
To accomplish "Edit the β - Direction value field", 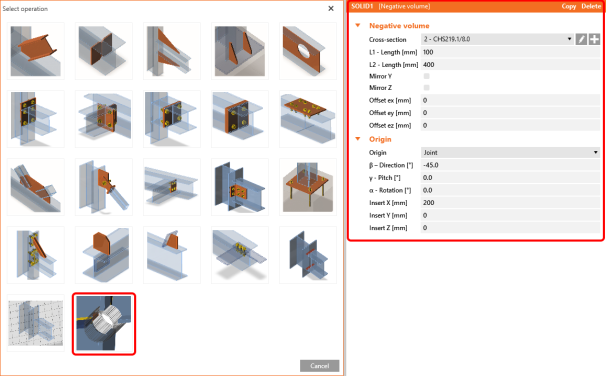I will (510, 165).
